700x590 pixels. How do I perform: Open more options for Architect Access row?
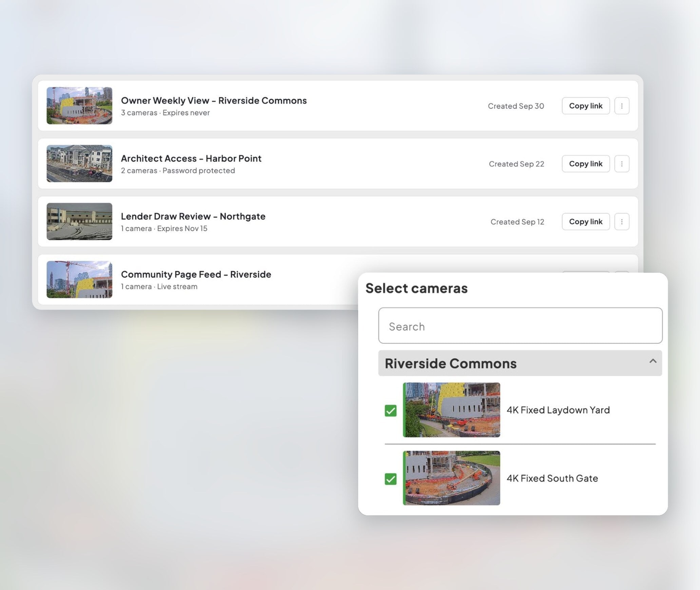click(622, 164)
